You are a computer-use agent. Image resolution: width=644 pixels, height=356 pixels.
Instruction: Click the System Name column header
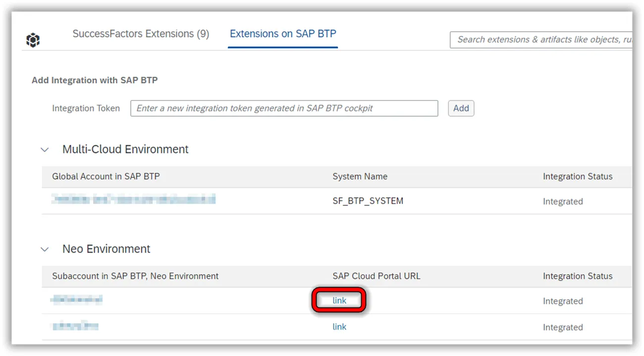coord(360,177)
